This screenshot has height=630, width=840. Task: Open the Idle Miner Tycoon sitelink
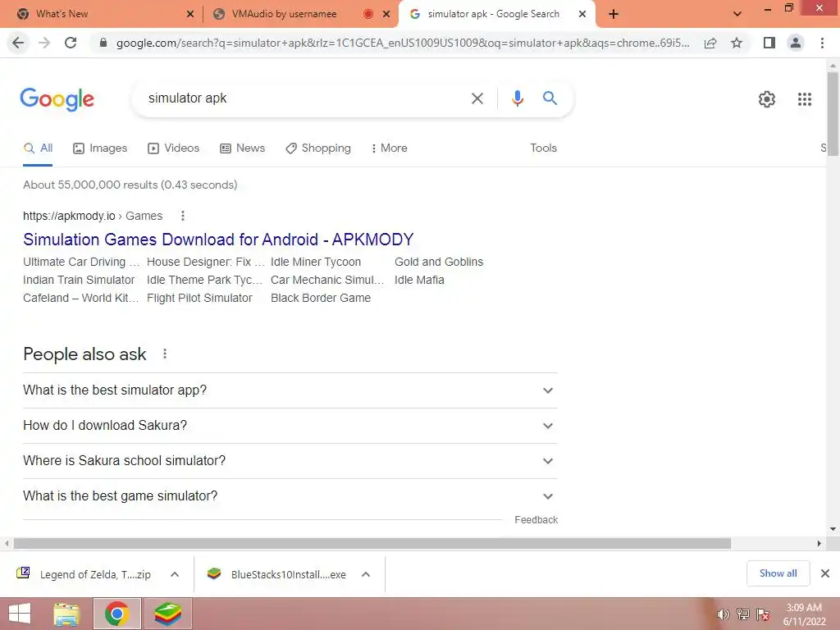[316, 262]
